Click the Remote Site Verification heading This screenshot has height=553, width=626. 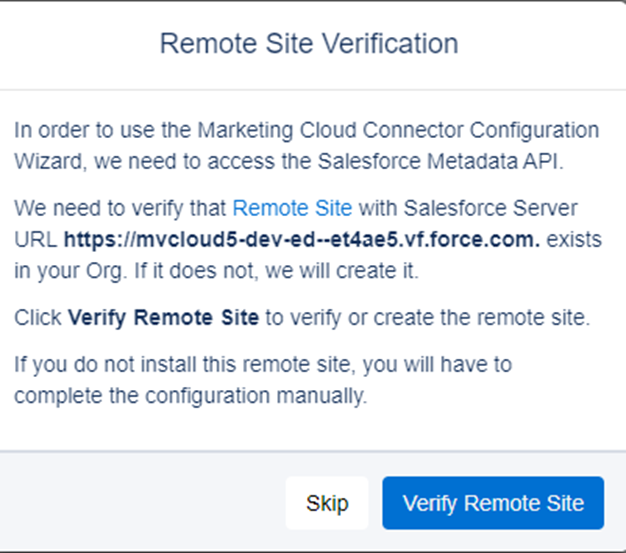point(309,44)
